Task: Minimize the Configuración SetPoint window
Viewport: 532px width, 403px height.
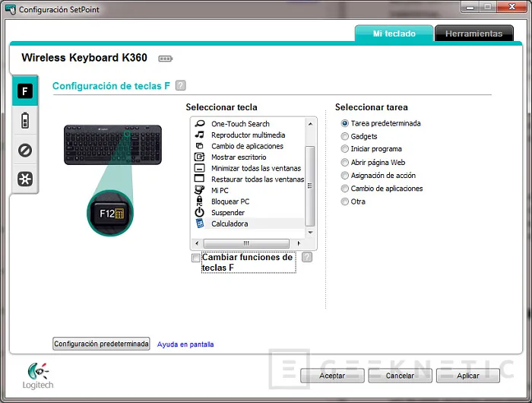Action: [470, 7]
